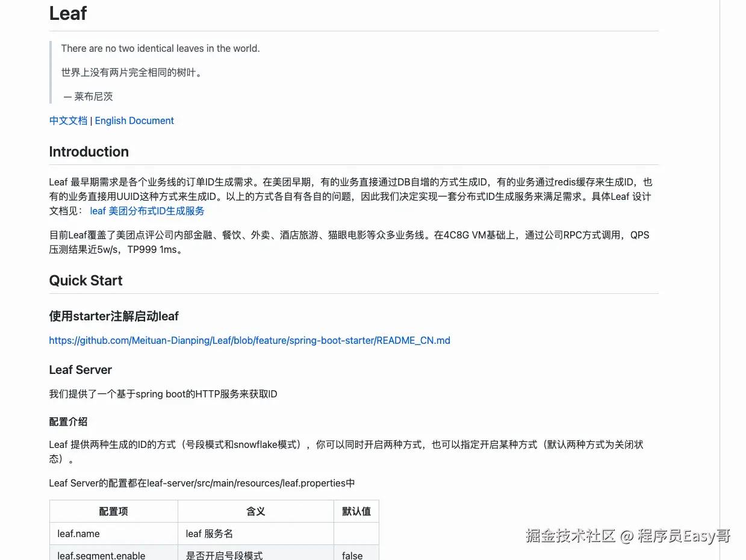
Task: Click the leaf 服务名 table cell
Action: 256,534
